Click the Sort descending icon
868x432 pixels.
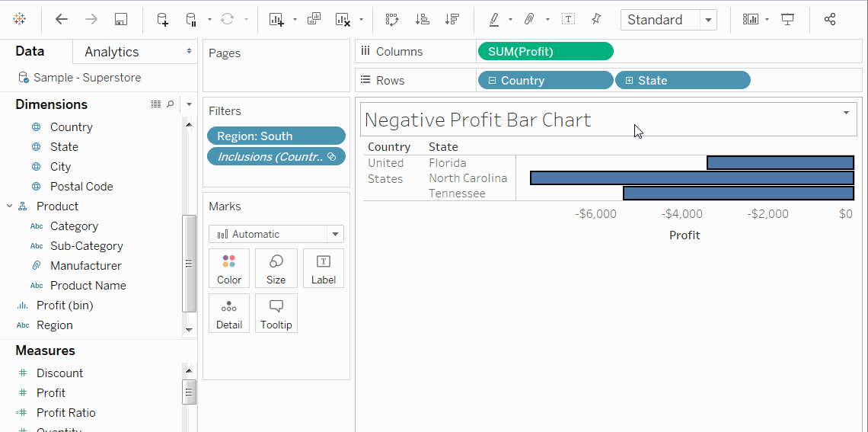click(x=452, y=20)
